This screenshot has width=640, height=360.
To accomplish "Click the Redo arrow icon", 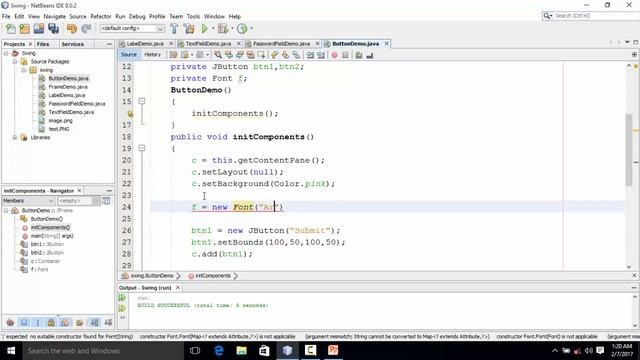I will point(86,29).
